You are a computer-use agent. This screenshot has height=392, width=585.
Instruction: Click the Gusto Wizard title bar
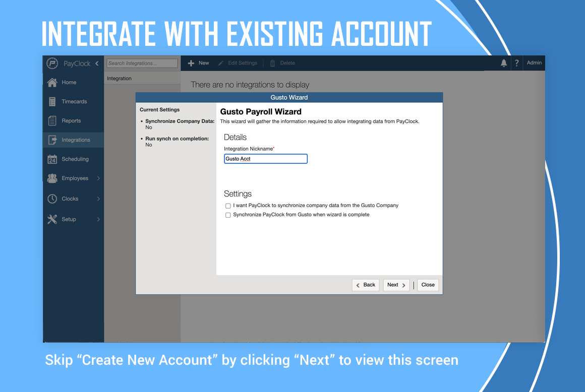coord(289,97)
